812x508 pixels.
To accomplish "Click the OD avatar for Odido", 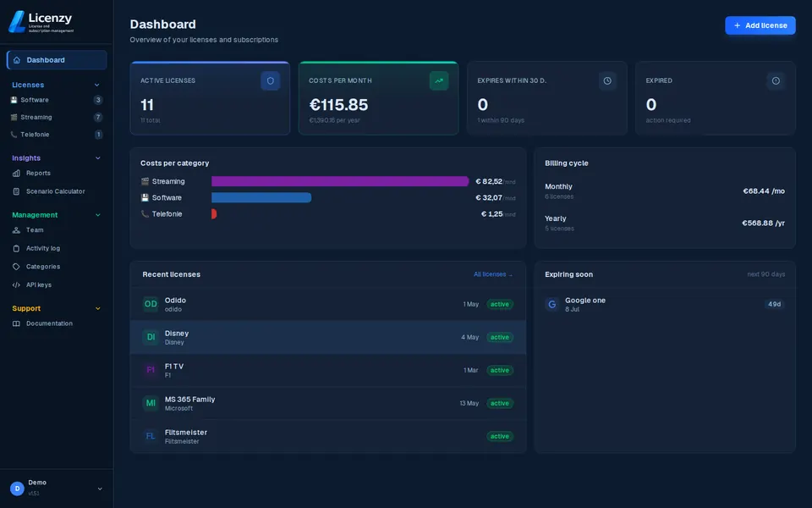I will point(151,304).
